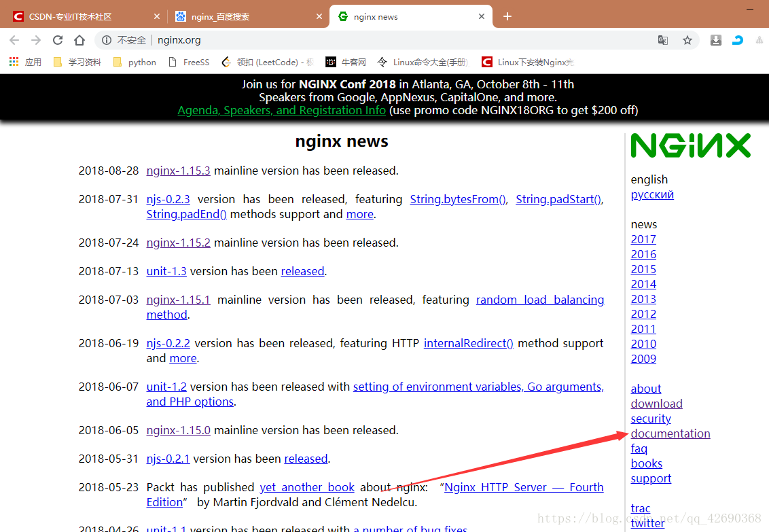Open the njs-0.2.2 link
The image size is (769, 532).
tap(168, 343)
